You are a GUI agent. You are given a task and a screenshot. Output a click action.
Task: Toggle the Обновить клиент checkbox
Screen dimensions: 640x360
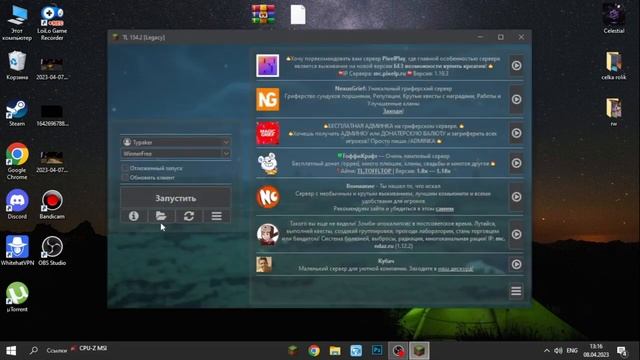(x=125, y=178)
